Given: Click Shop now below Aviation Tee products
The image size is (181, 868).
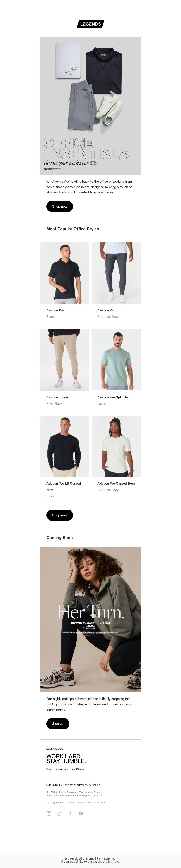Looking at the screenshot, I should (x=60, y=515).
